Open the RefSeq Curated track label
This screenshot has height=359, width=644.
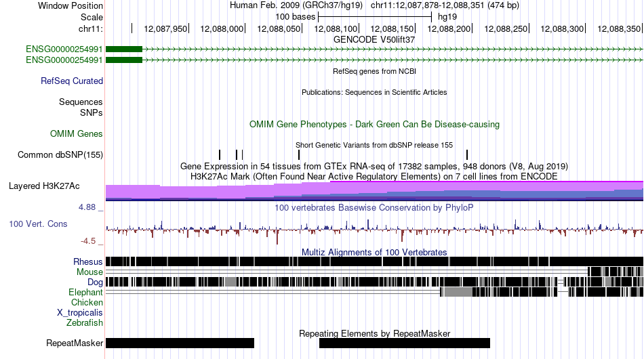(x=72, y=81)
